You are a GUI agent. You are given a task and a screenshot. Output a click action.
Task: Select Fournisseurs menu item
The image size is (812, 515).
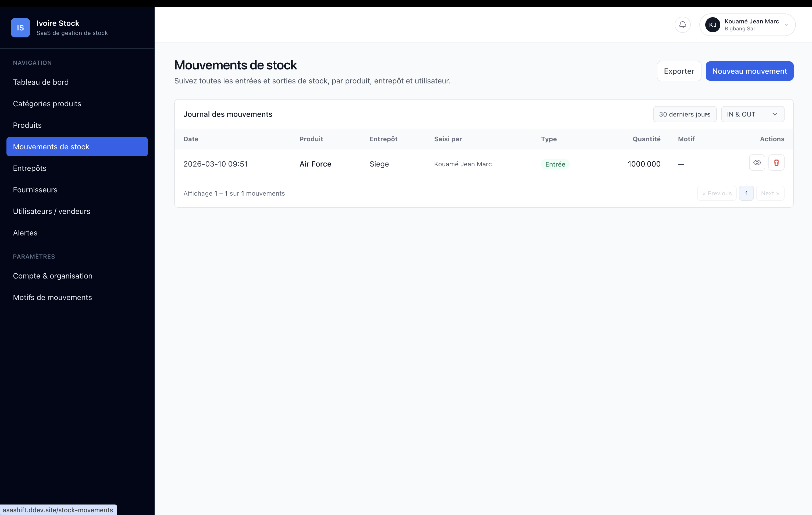coord(35,190)
